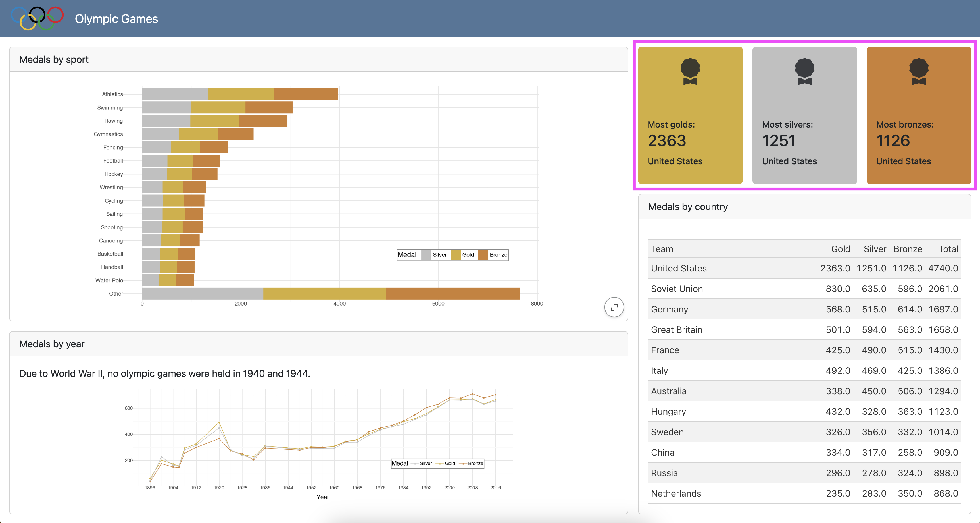Image resolution: width=980 pixels, height=523 pixels.
Task: Click the gold medal award icon
Action: [690, 71]
